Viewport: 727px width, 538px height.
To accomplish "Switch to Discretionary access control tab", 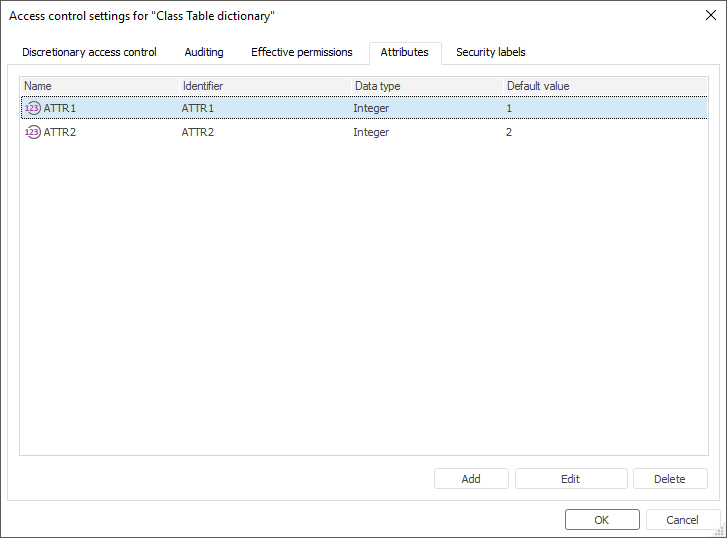I will tap(89, 52).
